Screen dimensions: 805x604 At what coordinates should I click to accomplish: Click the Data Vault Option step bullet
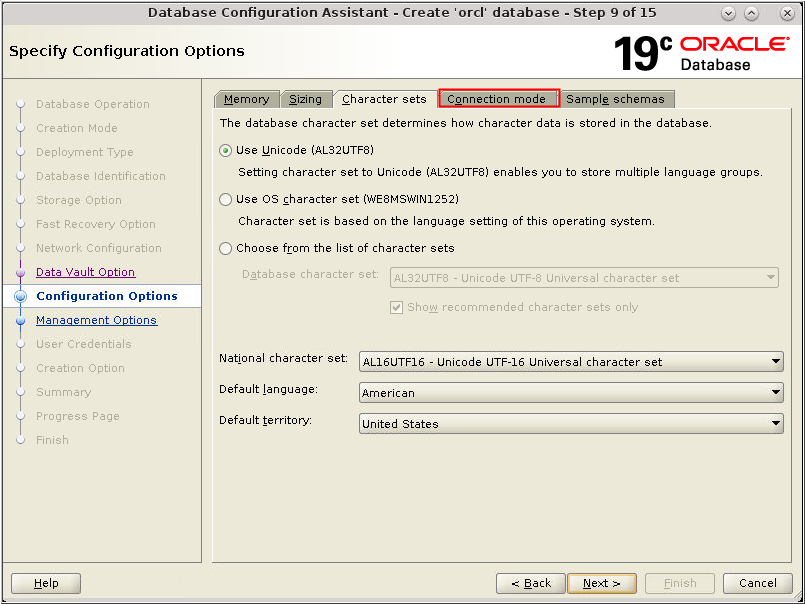(21, 272)
